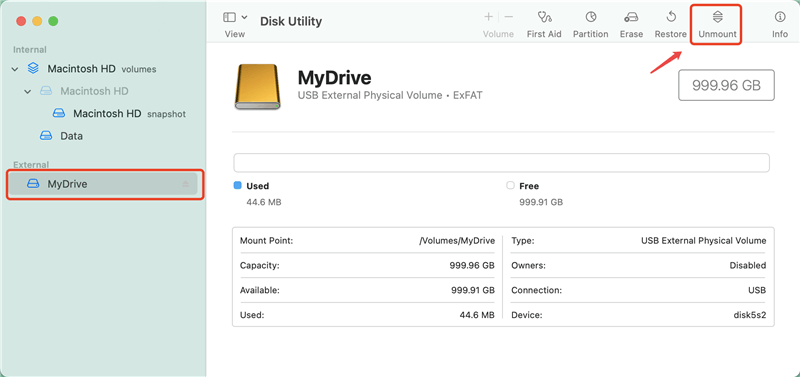800x377 pixels.
Task: Add a volume with plus button
Action: point(488,17)
